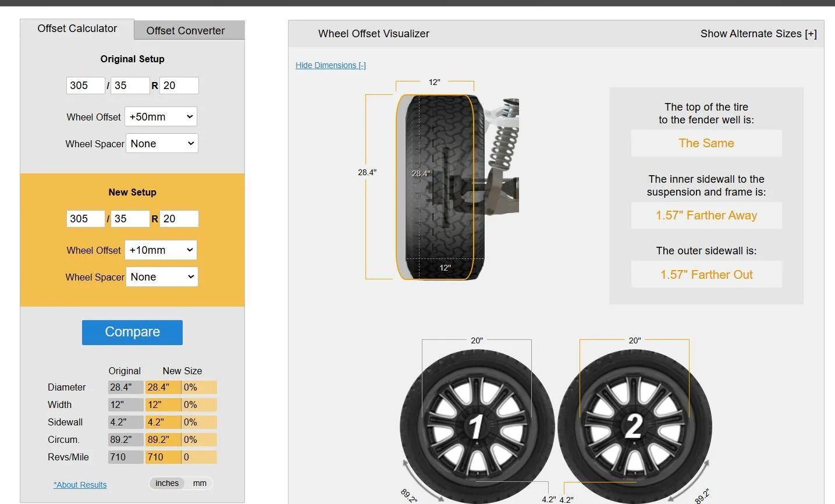835x504 pixels.
Task: Click 'The Same' fender well result
Action: (x=706, y=143)
